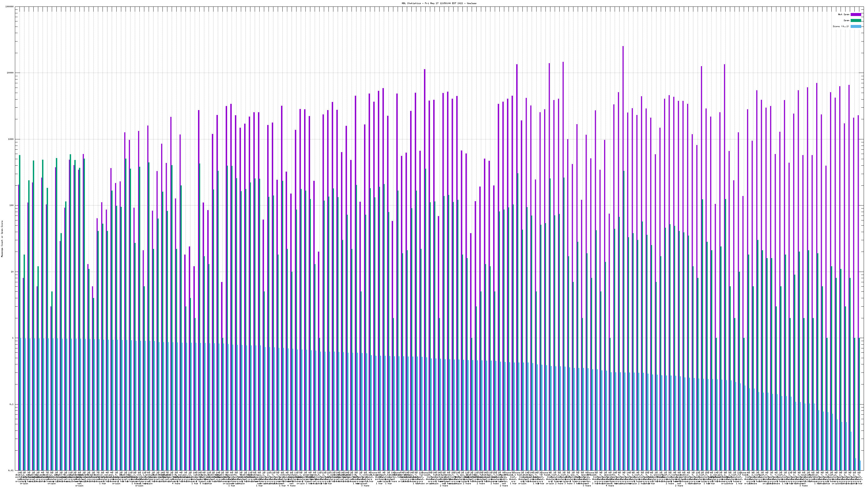Click the 10 y-axis tick label
Screen dimensions: 868x488
12,272
